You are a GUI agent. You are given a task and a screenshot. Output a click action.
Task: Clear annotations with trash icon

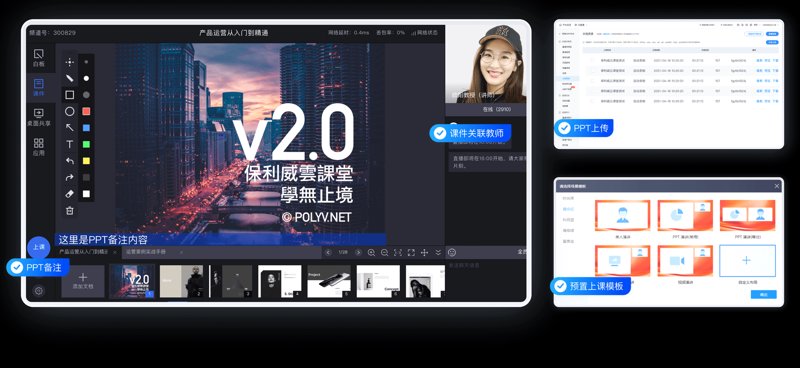coord(70,210)
